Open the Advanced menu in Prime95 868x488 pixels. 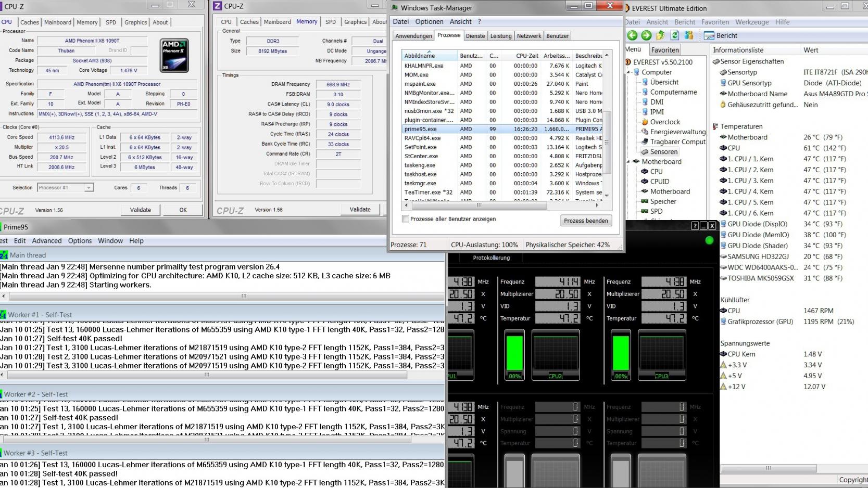tap(47, 241)
